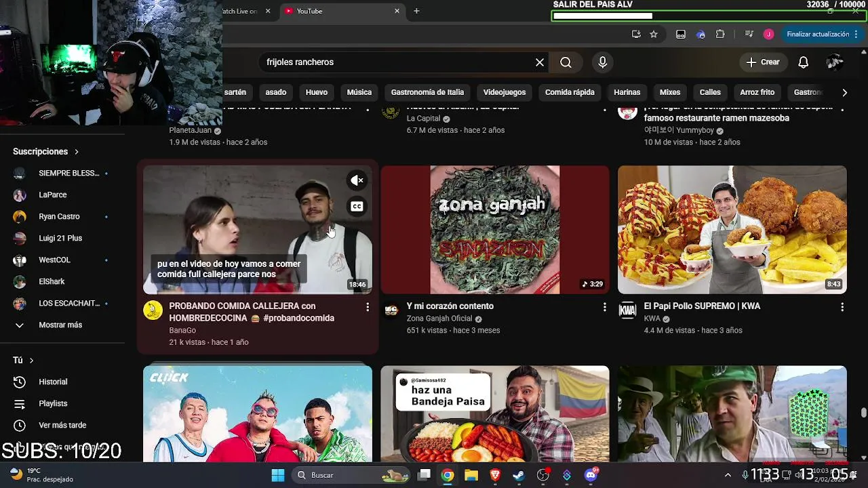Open options for PROBANDO COMIDA CALLEJERA video
This screenshot has height=488, width=868.
click(367, 307)
